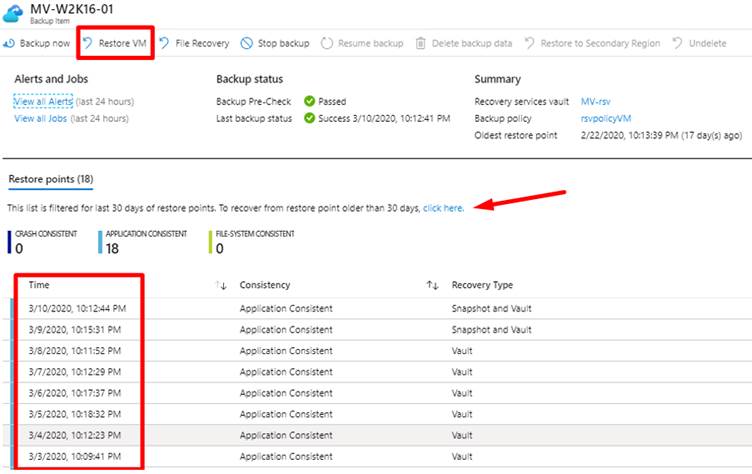Click the Restore to Secondary Region icon
The width and height of the screenshot is (752, 474).
[529, 43]
